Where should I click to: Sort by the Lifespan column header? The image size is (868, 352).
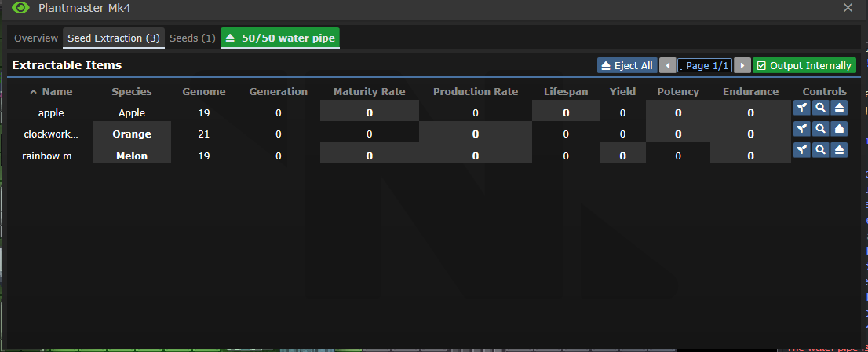(566, 91)
